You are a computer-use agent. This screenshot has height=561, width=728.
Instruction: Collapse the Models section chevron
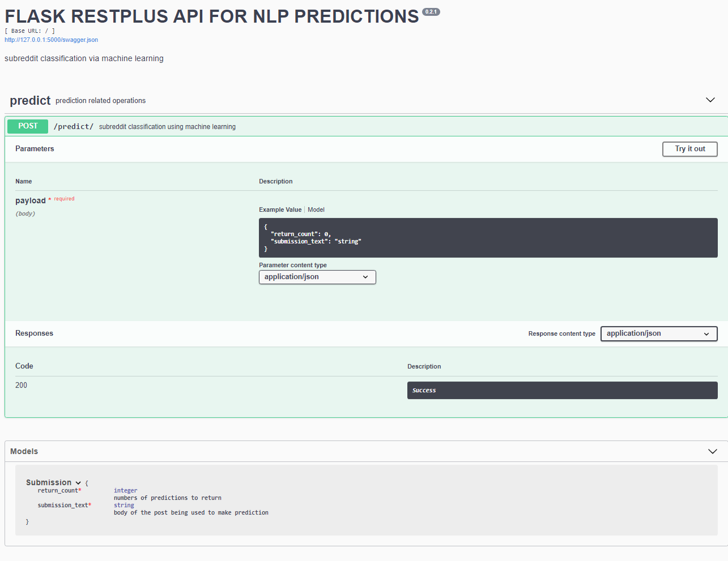pos(712,451)
